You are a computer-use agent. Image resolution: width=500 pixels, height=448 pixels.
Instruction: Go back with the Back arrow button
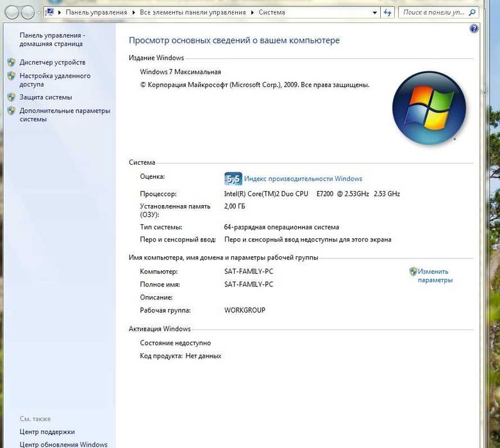click(x=12, y=12)
